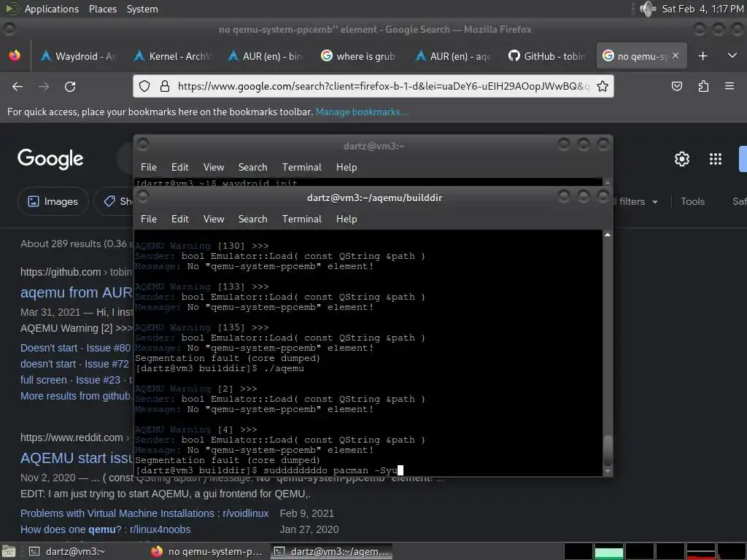Image resolution: width=747 pixels, height=560 pixels.
Task: Click the padlock site info icon
Action: point(165,86)
